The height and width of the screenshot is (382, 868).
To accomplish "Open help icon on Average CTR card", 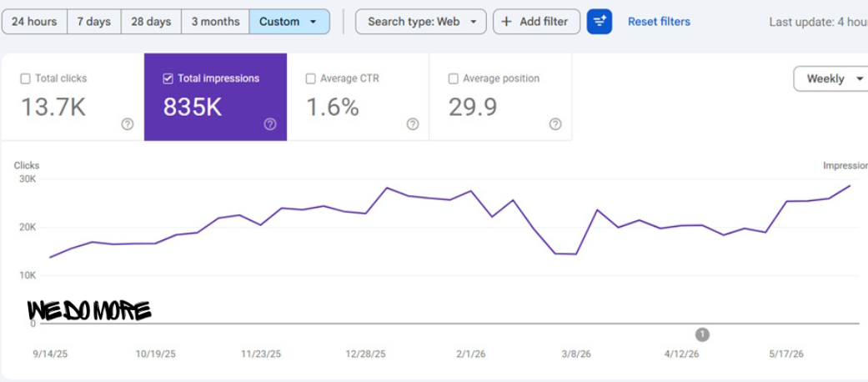I will coord(413,124).
